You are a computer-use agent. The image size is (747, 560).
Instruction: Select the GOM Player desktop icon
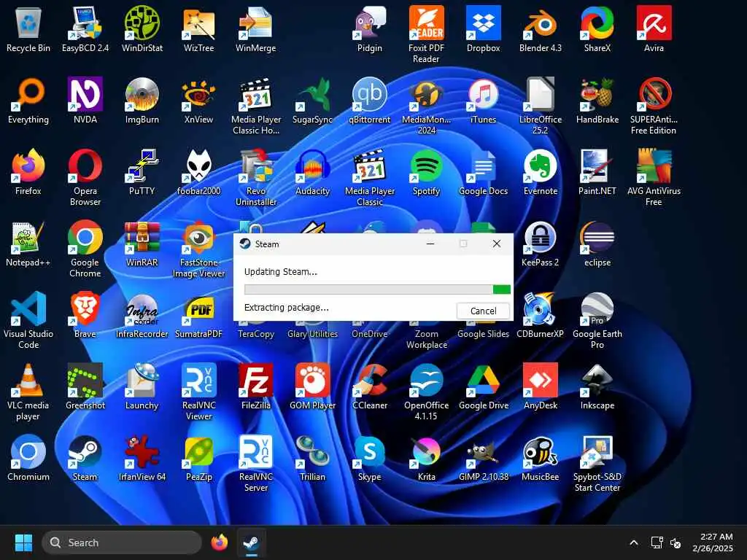tap(312, 386)
